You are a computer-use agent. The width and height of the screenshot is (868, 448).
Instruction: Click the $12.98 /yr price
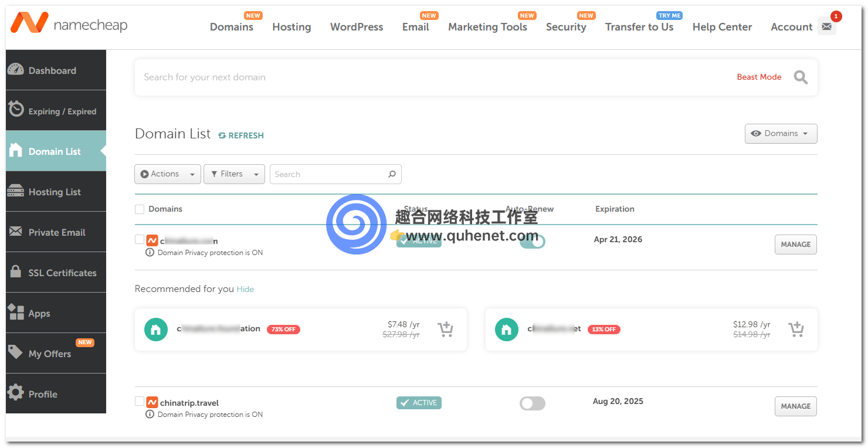coord(752,324)
